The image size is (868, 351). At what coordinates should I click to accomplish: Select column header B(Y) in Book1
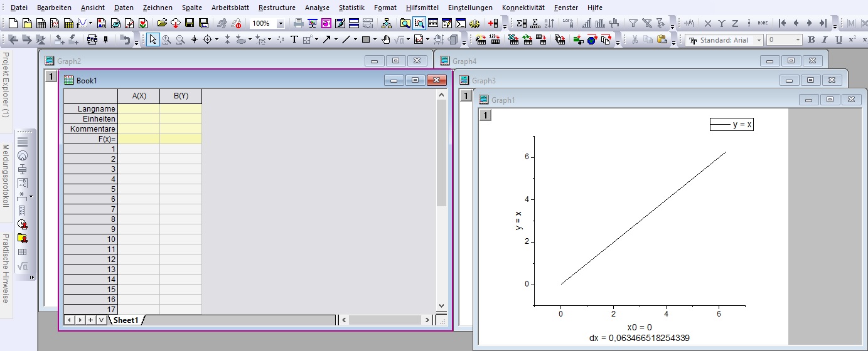pos(181,96)
